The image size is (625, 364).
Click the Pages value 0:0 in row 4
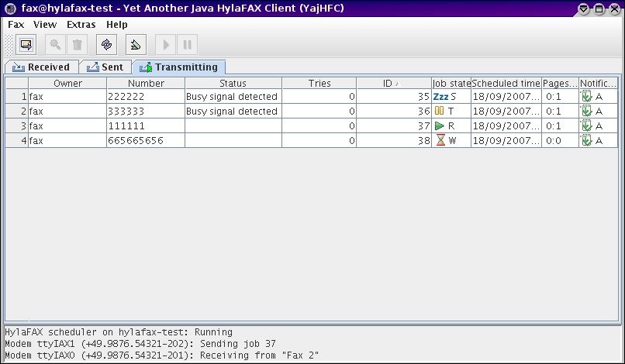click(x=560, y=140)
